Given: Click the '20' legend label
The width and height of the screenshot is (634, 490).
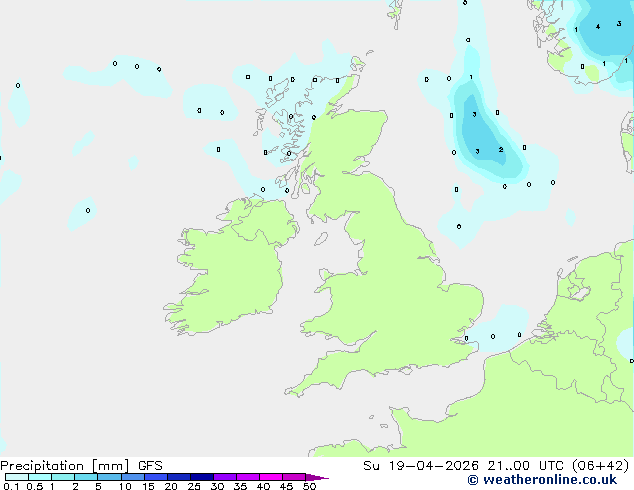Looking at the screenshot, I should (x=171, y=486).
